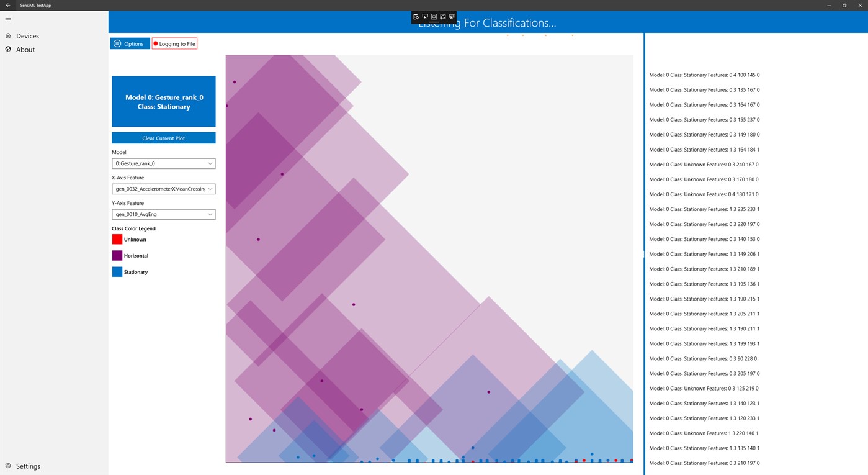Click the purple Horizontal color swatch
Screen dimensions: 868x475
click(117, 255)
